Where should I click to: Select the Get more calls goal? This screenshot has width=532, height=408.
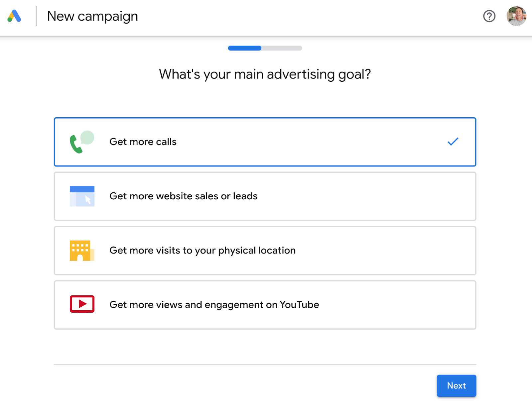pyautogui.click(x=265, y=142)
